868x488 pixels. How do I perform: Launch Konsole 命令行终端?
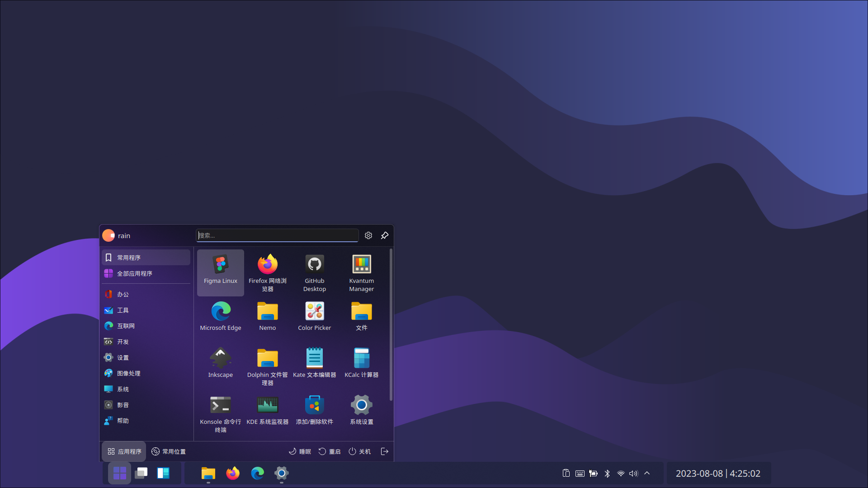tap(221, 413)
